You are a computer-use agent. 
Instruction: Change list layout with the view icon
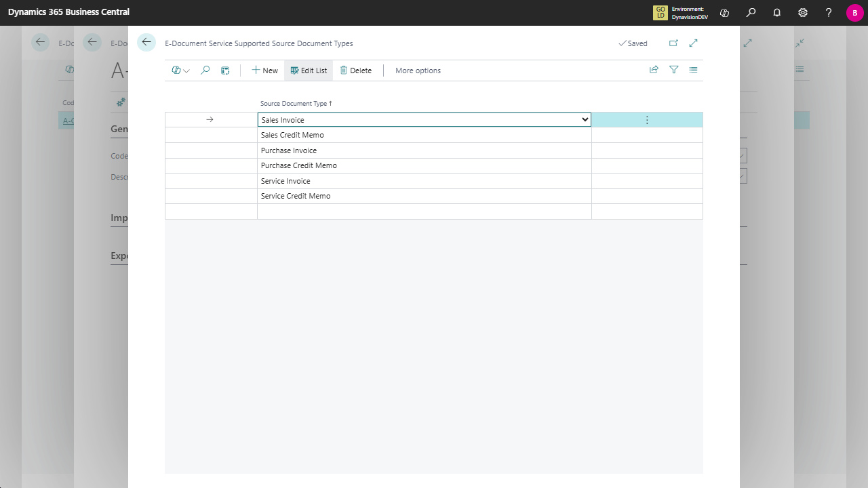pos(693,70)
